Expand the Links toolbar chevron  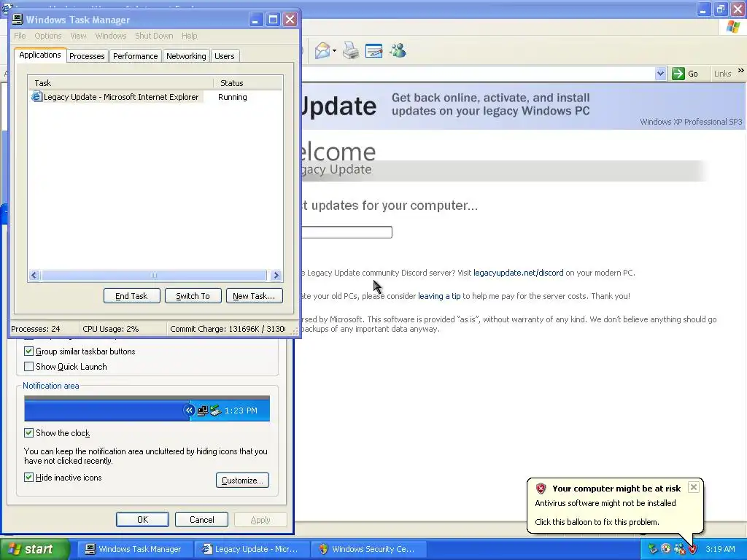coord(741,71)
